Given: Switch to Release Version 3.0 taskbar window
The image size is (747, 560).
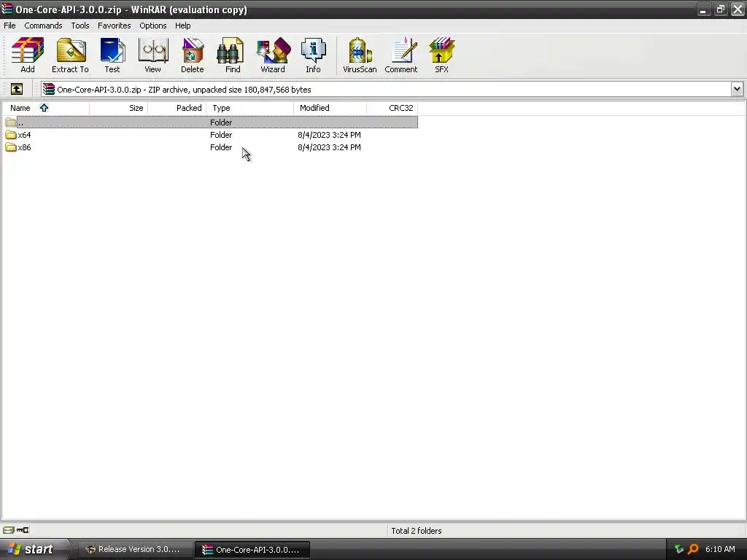Looking at the screenshot, I should pyautogui.click(x=136, y=550).
